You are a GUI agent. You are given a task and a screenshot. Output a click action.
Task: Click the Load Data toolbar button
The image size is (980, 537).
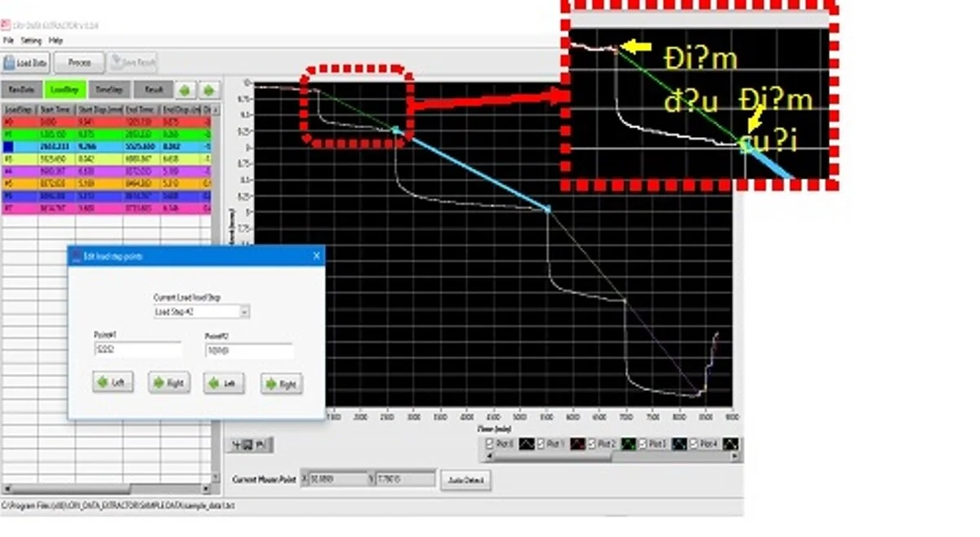coord(26,62)
